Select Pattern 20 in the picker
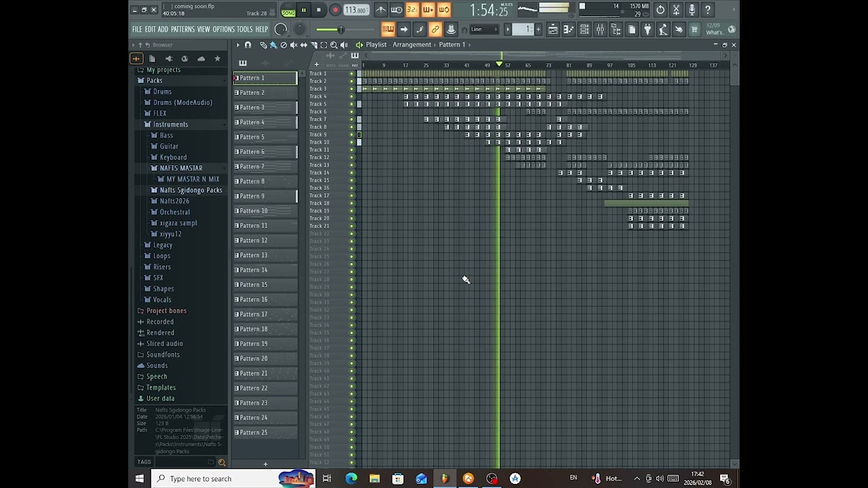The height and width of the screenshot is (488, 868). [265, 359]
